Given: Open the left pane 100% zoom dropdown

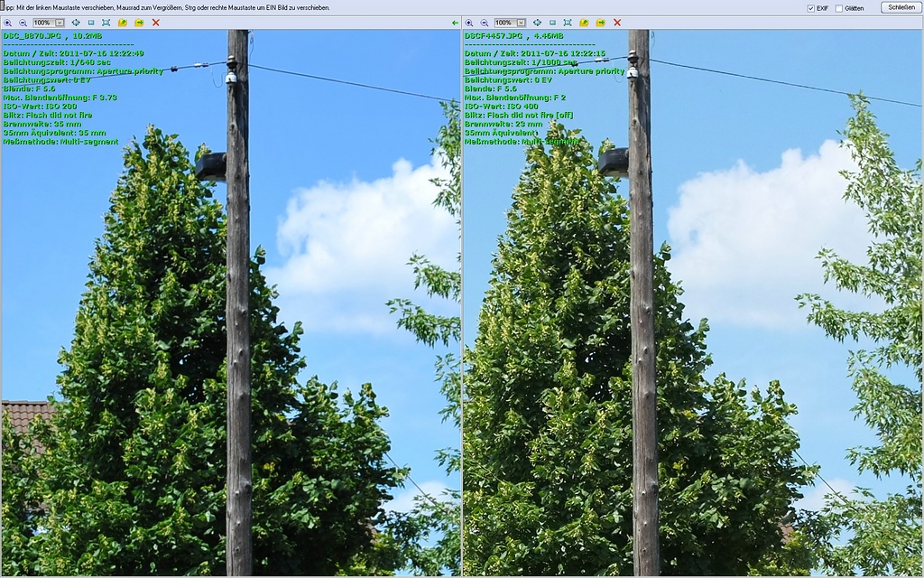Looking at the screenshot, I should click(x=60, y=23).
